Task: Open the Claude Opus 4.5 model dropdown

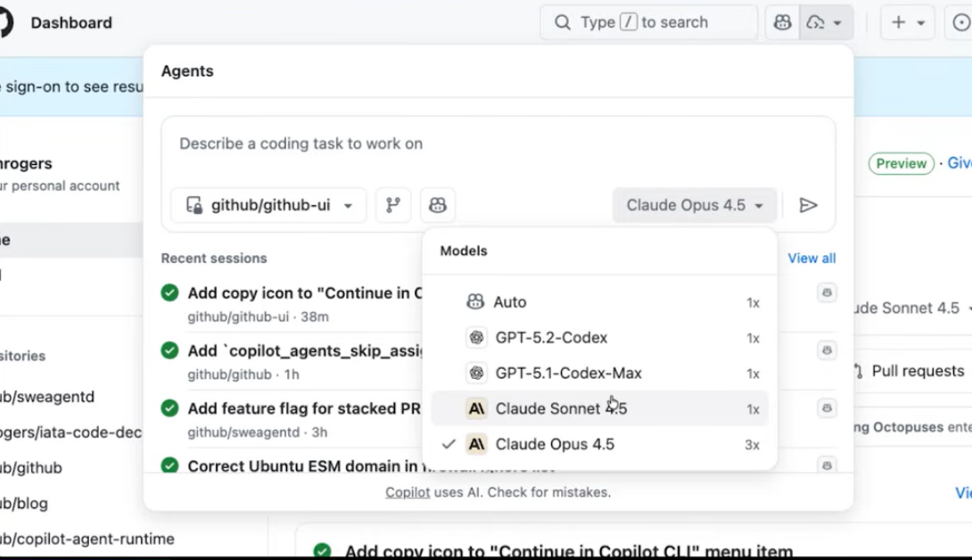Action: [694, 205]
